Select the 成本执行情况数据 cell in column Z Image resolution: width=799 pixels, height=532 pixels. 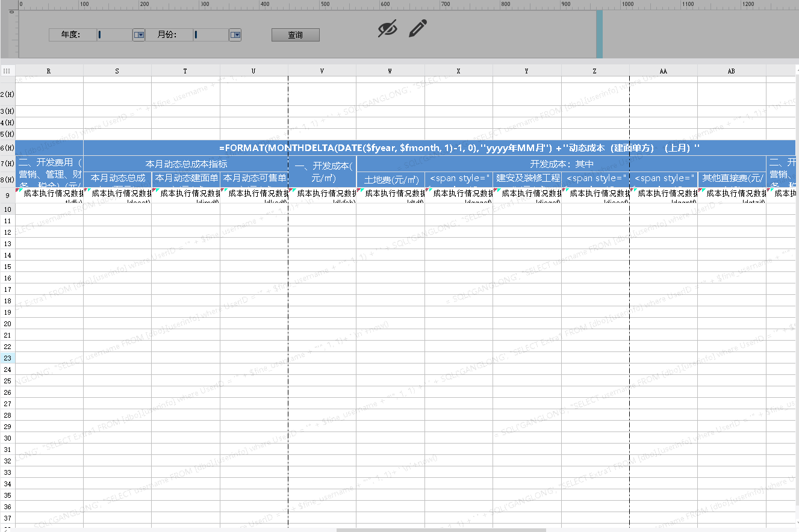pos(595,195)
